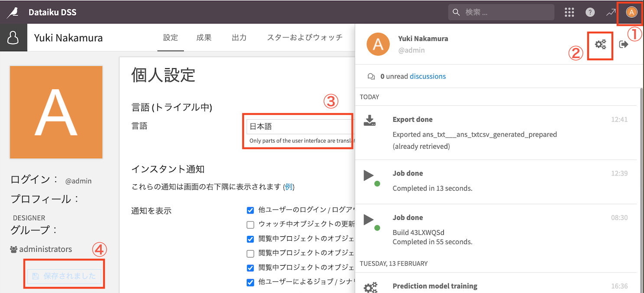Click the administrators group label

(46, 249)
